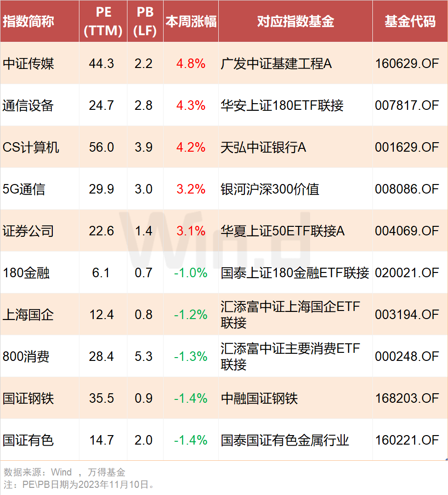Screen dimensions: 448x495
Task: Click PE value 56.0
Action: pyautogui.click(x=101, y=147)
